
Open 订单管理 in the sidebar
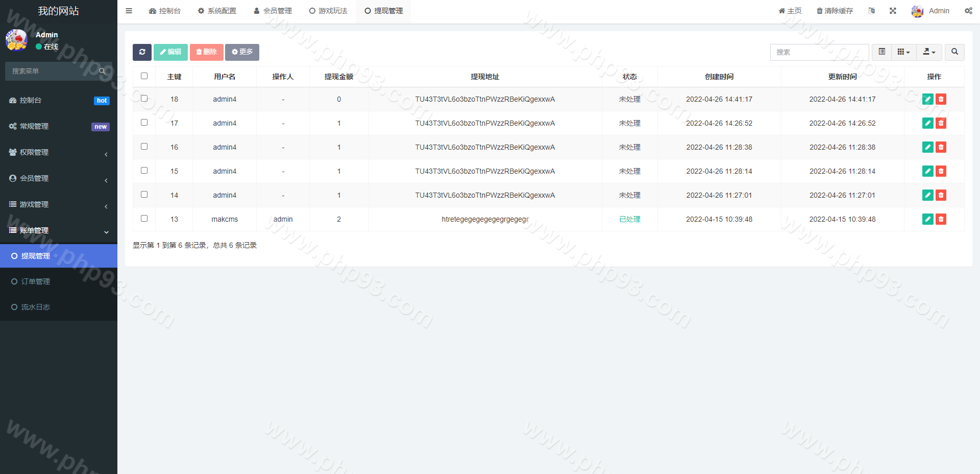35,281
